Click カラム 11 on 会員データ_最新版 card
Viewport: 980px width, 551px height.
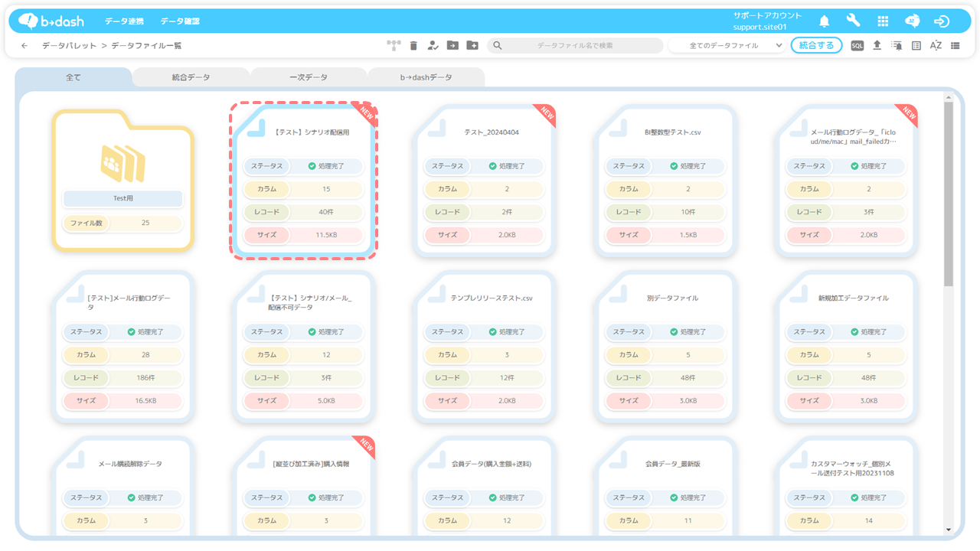[665, 521]
